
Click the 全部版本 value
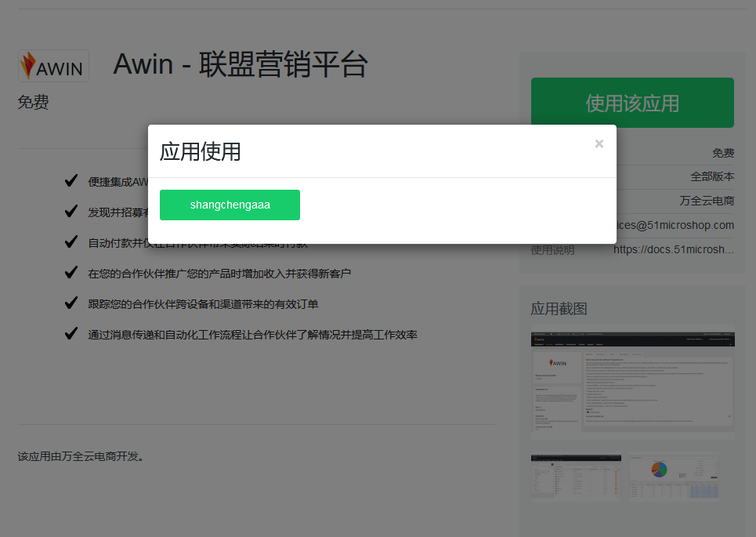click(x=712, y=176)
